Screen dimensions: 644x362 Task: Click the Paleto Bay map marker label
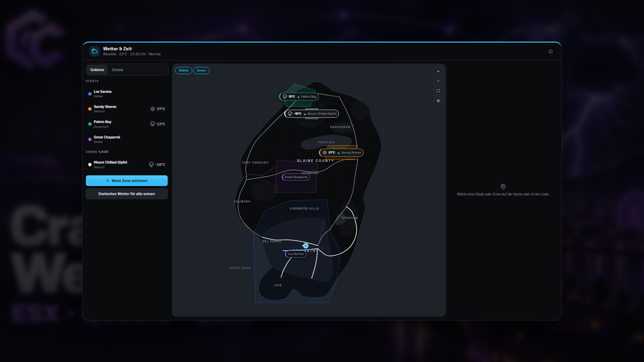(x=299, y=97)
